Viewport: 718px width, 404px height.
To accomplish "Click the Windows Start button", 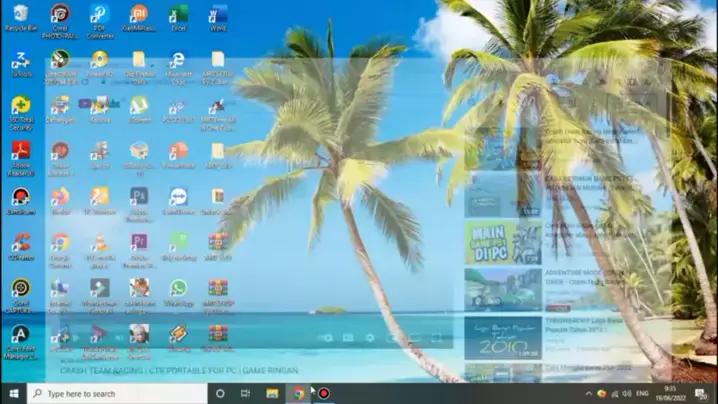I will pos(13,393).
